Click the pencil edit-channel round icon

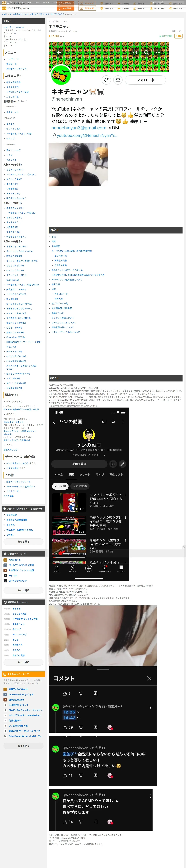pyautogui.click(x=123, y=464)
